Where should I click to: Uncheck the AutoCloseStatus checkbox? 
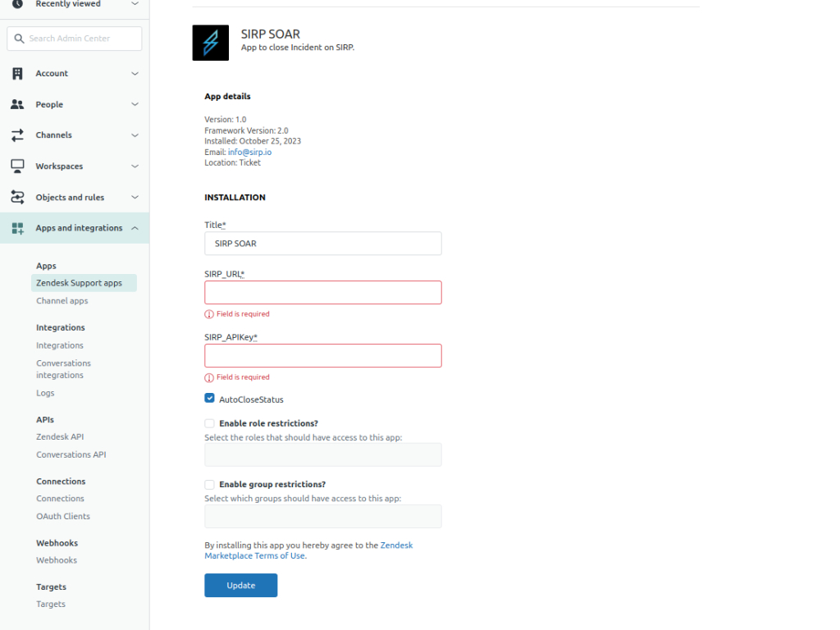click(x=210, y=399)
